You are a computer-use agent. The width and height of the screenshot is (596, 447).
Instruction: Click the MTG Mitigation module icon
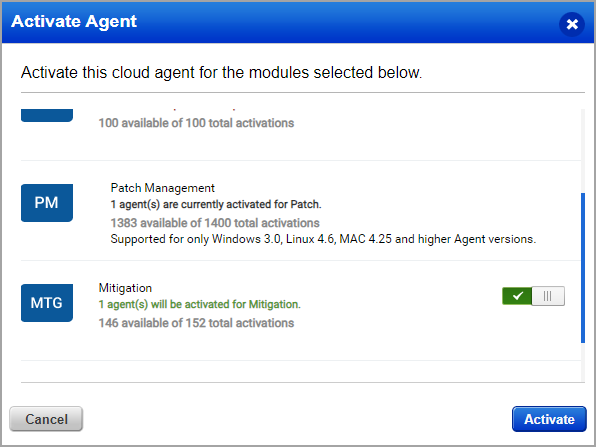click(x=47, y=303)
